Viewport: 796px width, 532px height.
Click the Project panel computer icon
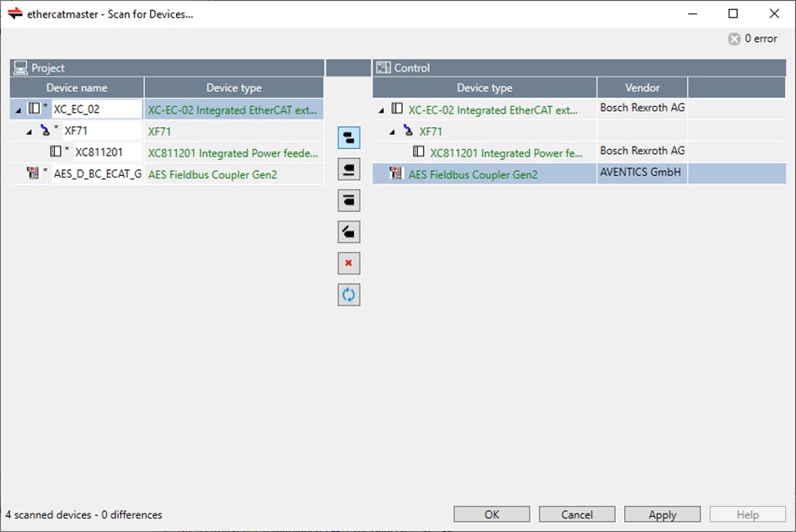point(21,68)
